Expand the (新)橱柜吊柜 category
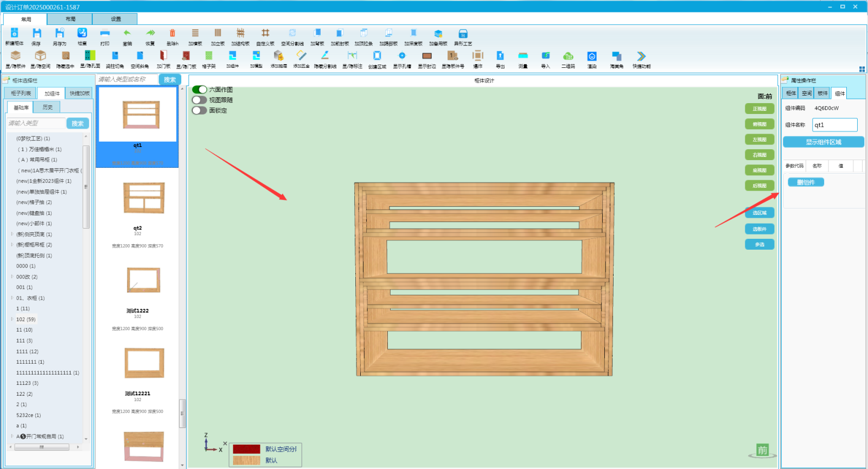This screenshot has width=868, height=469. pos(12,245)
